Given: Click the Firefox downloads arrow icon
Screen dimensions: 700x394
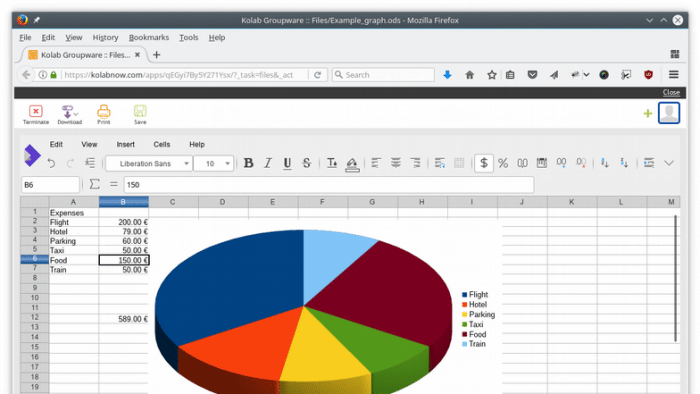Looking at the screenshot, I should click(x=447, y=75).
